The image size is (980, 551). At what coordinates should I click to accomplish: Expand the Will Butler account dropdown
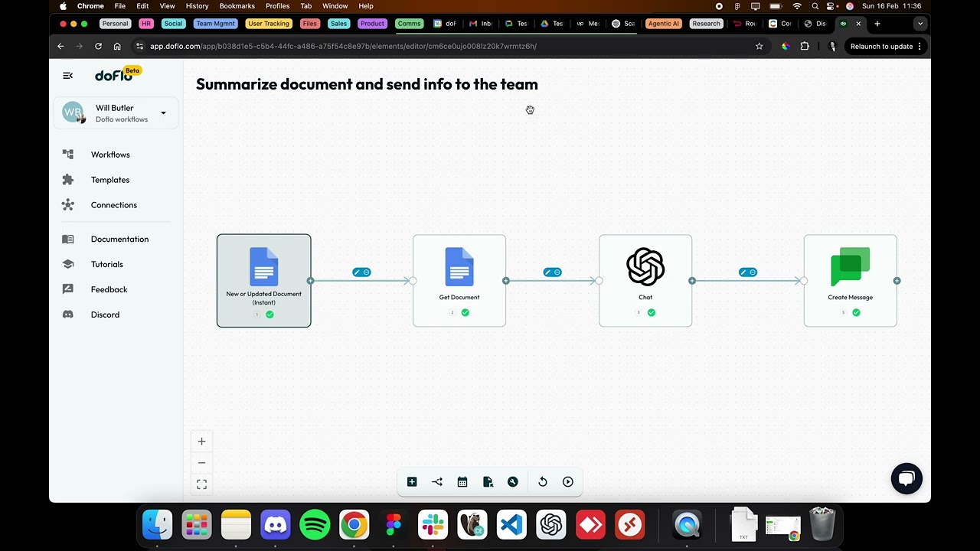[163, 113]
